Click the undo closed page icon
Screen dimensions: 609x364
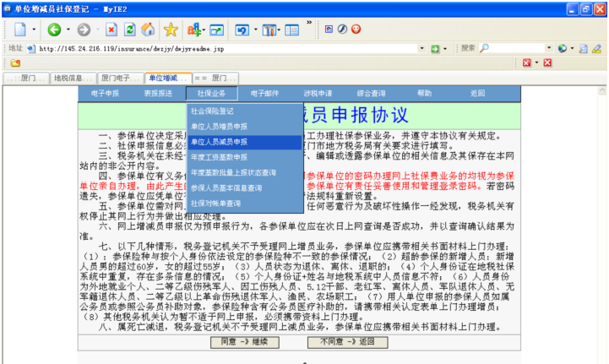click(242, 30)
